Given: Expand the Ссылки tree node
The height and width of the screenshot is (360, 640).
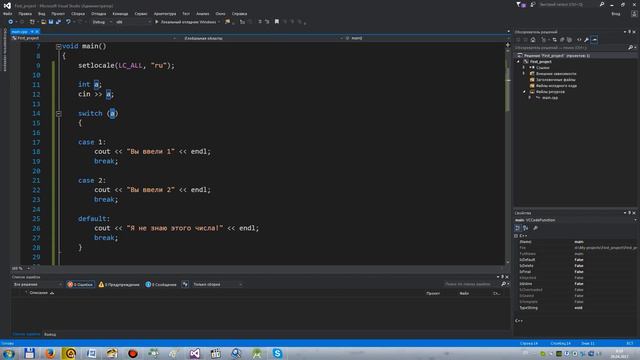Looking at the screenshot, I should [x=524, y=68].
